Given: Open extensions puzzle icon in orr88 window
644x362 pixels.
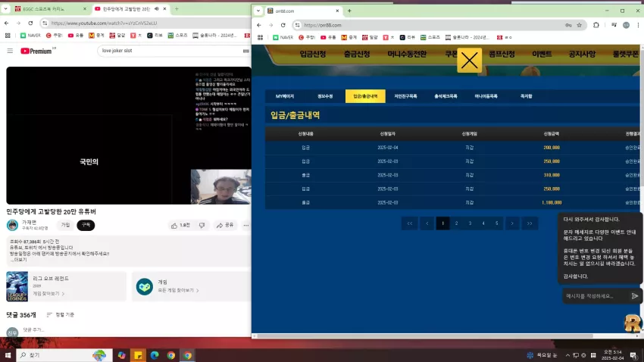Looking at the screenshot, I should (596, 26).
